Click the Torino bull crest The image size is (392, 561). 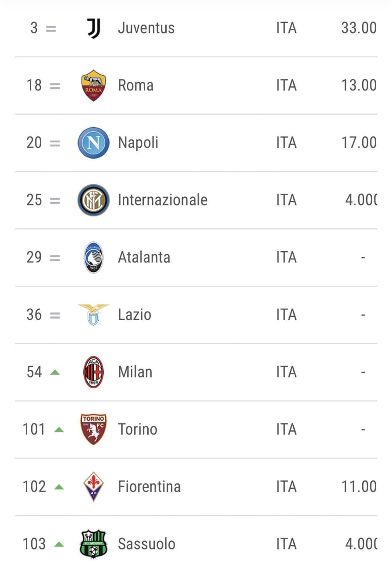[x=93, y=429]
